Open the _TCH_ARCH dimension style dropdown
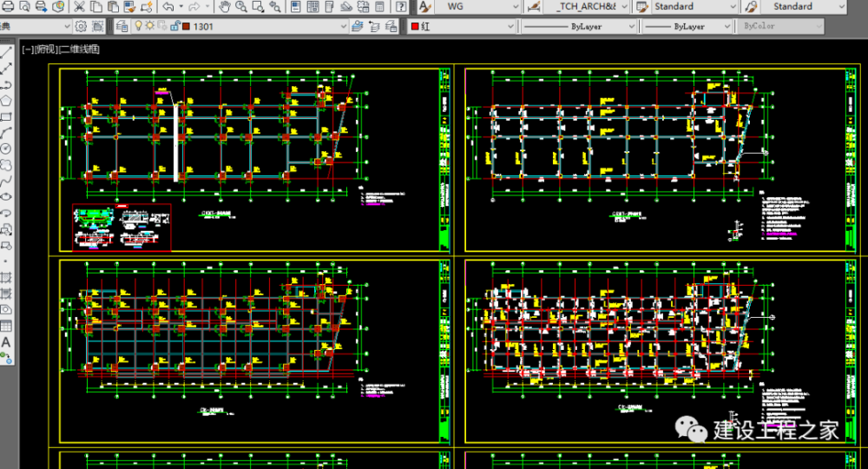868x469 pixels. pyautogui.click(x=586, y=7)
